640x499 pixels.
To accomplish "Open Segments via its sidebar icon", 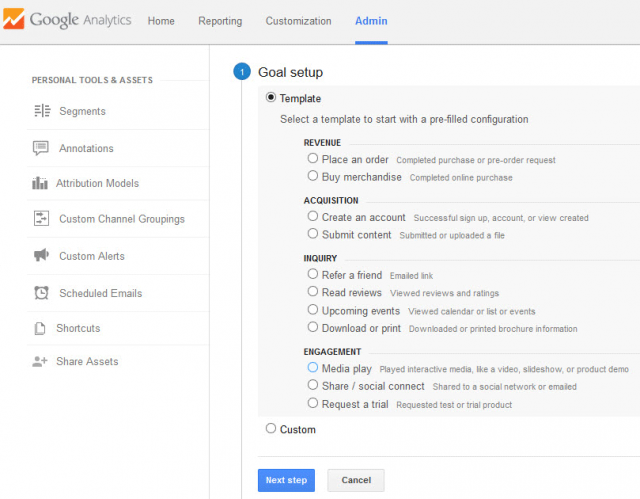I will [42, 111].
